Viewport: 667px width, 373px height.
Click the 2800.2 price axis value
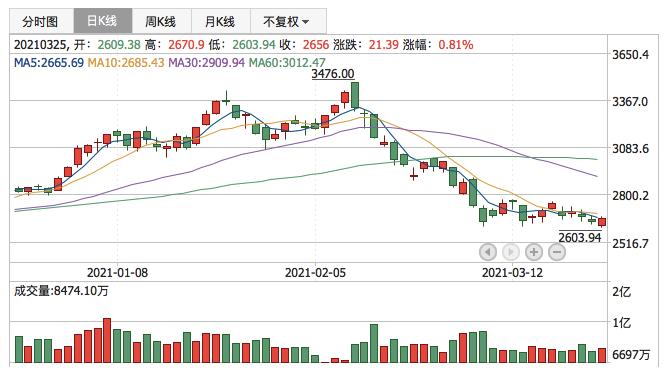click(630, 196)
